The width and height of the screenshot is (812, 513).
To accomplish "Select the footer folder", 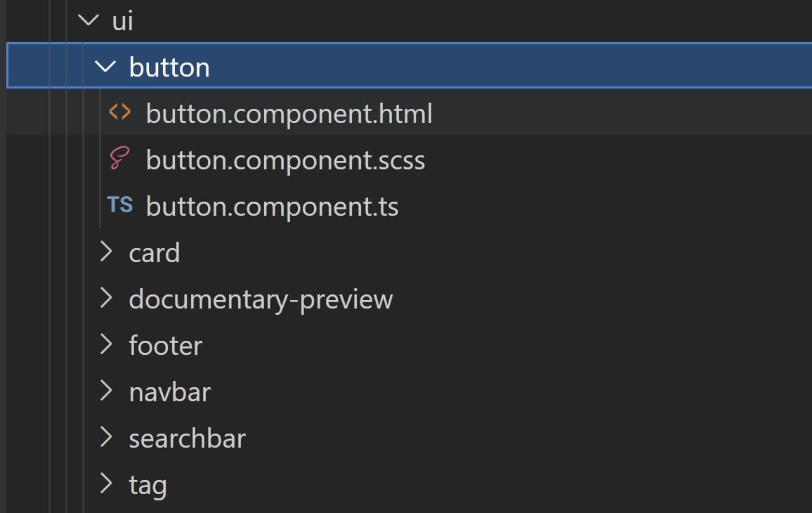I will click(x=165, y=345).
